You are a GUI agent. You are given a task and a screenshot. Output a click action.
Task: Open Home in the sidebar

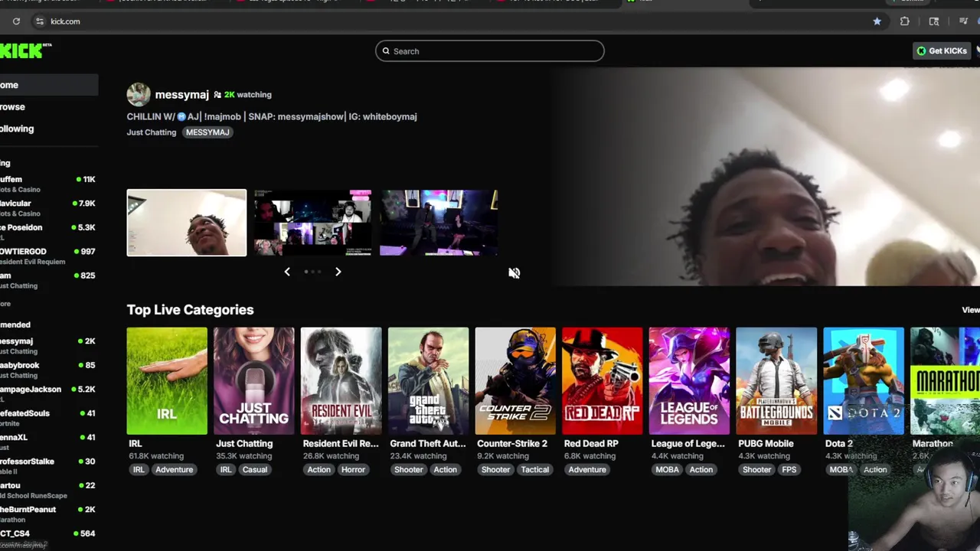coord(49,85)
